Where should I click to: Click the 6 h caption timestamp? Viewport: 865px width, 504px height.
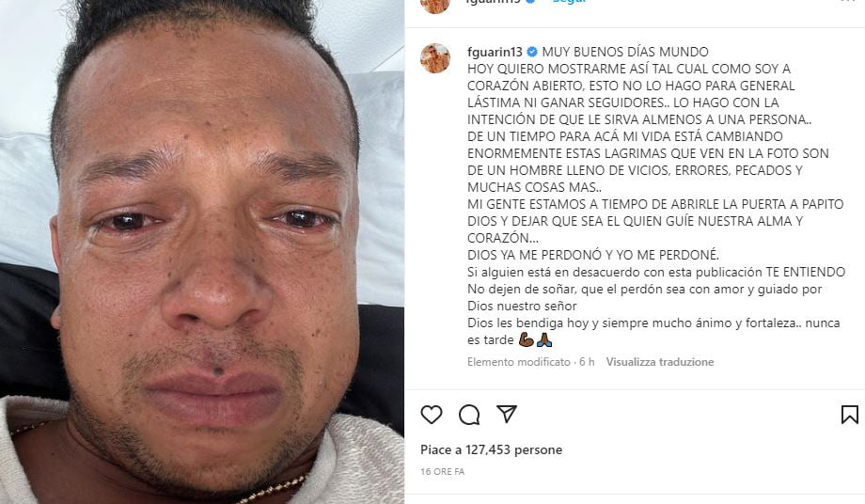587,362
